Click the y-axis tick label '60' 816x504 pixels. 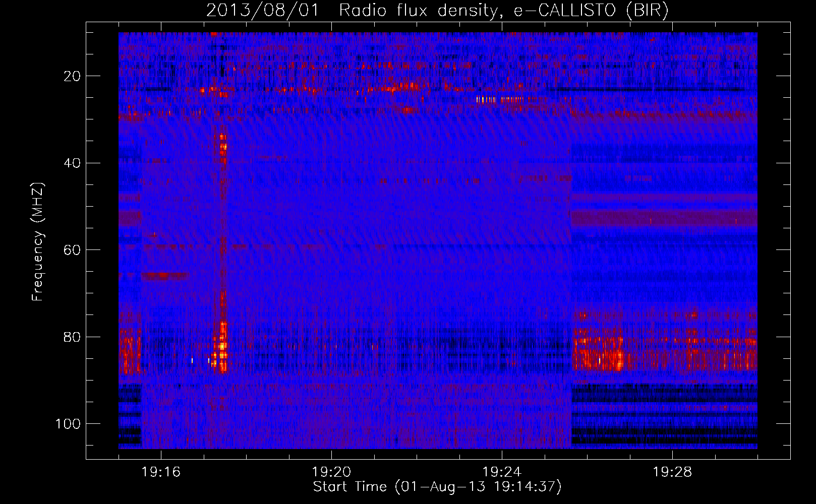[73, 250]
